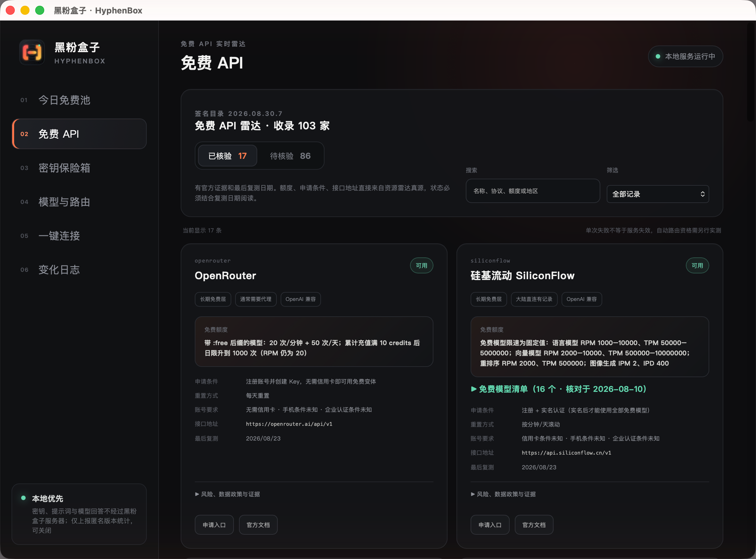Open 变化日志 in the sidebar
The image size is (756, 559).
(x=79, y=270)
